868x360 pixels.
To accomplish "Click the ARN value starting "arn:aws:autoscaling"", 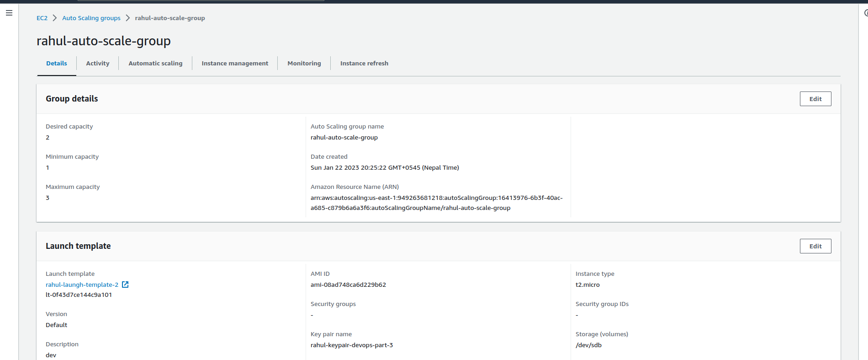I will (x=437, y=203).
